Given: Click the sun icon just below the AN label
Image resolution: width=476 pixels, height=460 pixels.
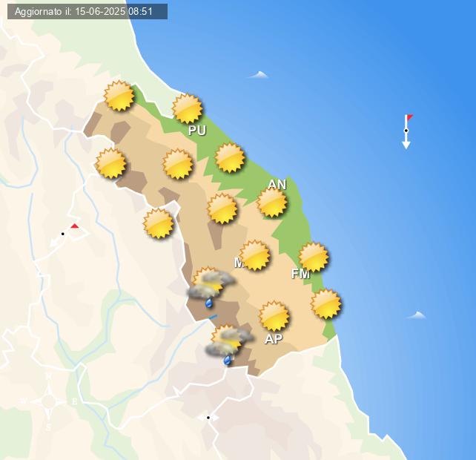Looking at the screenshot, I should point(272,203).
